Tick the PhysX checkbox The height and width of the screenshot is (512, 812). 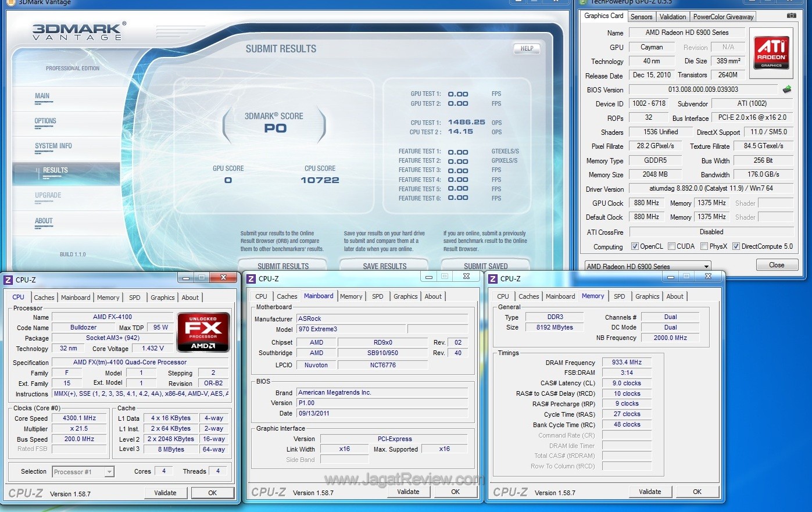click(704, 246)
